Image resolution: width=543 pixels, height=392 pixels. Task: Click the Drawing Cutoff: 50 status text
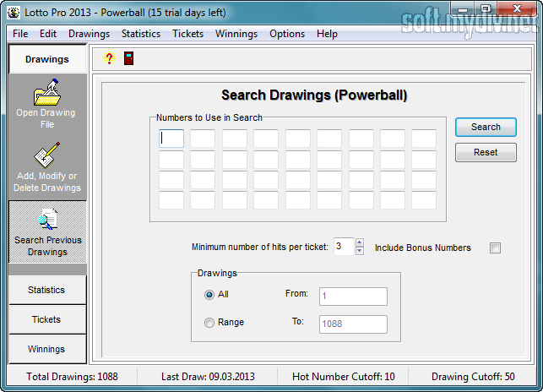pyautogui.click(x=473, y=377)
